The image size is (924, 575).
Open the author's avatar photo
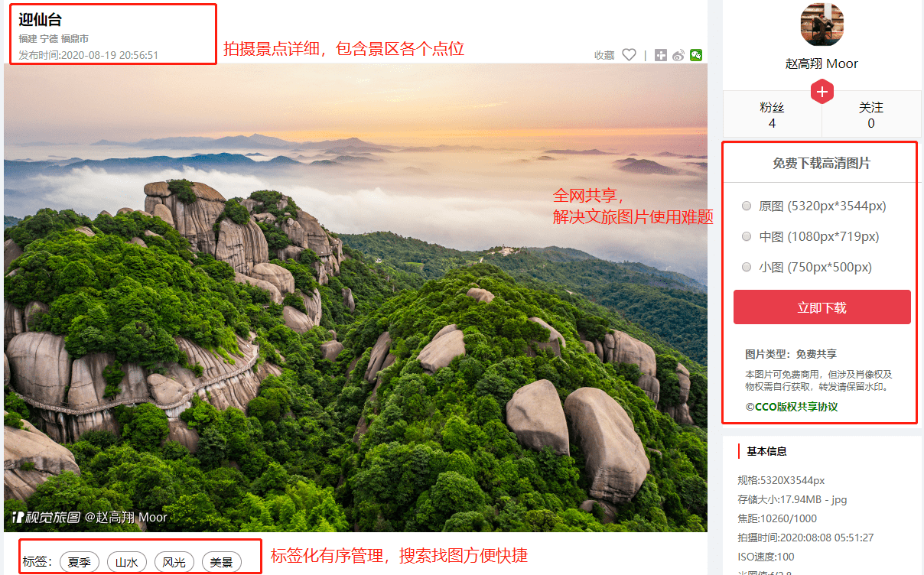click(x=822, y=24)
